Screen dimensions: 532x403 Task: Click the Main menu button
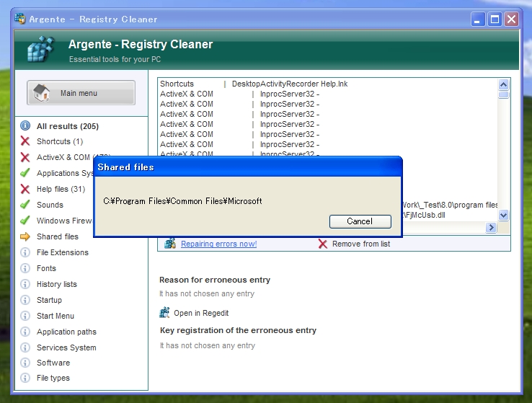coord(81,92)
